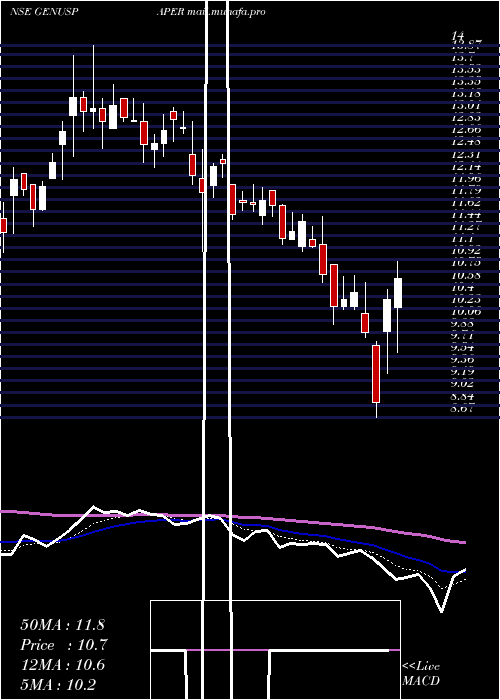Click the 10.92 price axis label
The width and height of the screenshot is (500, 700).
coord(466,251)
